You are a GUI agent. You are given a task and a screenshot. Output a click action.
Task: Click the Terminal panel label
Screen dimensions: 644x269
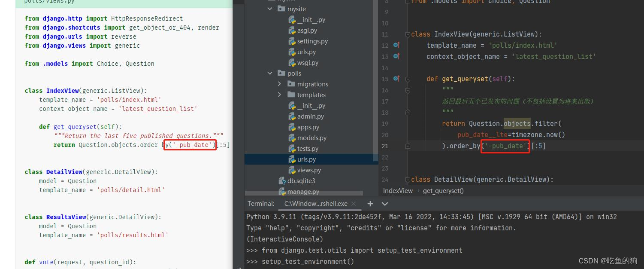tap(261, 204)
